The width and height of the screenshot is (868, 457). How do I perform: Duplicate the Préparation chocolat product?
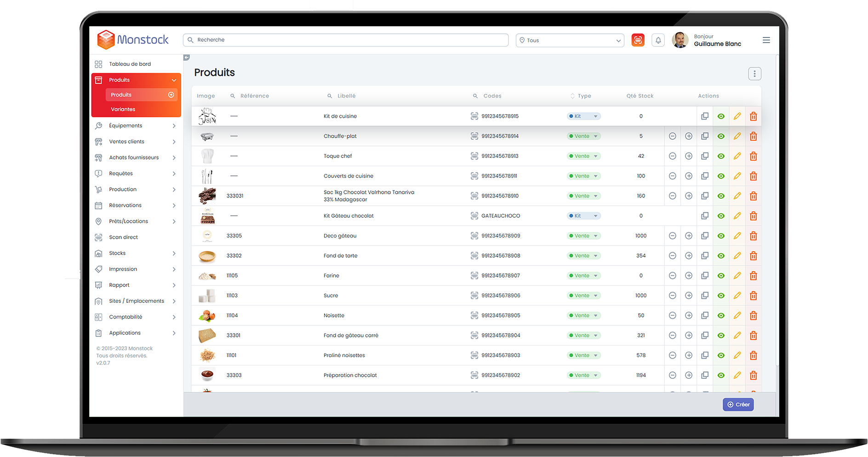click(x=704, y=375)
